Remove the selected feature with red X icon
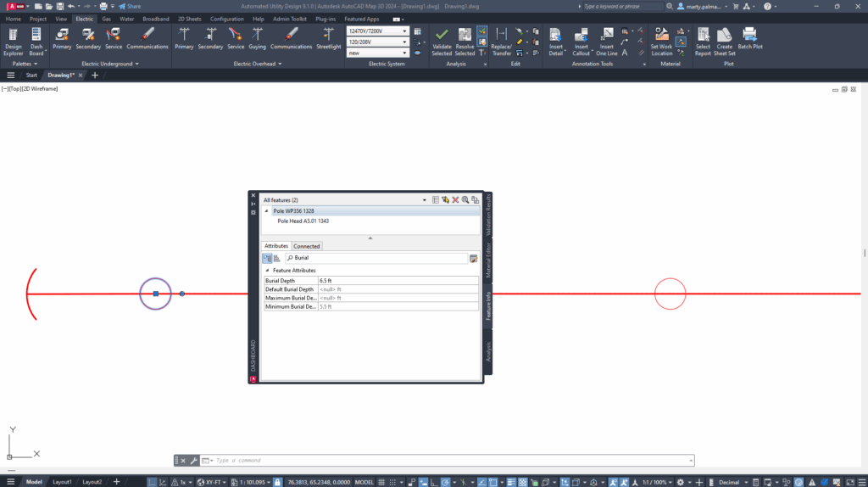Image resolution: width=868 pixels, height=487 pixels. tap(455, 200)
